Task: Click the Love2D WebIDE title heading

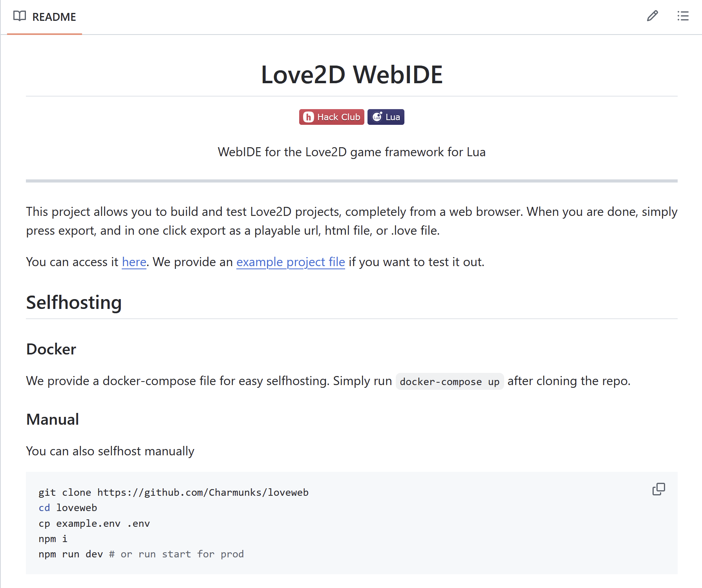Action: (x=351, y=75)
